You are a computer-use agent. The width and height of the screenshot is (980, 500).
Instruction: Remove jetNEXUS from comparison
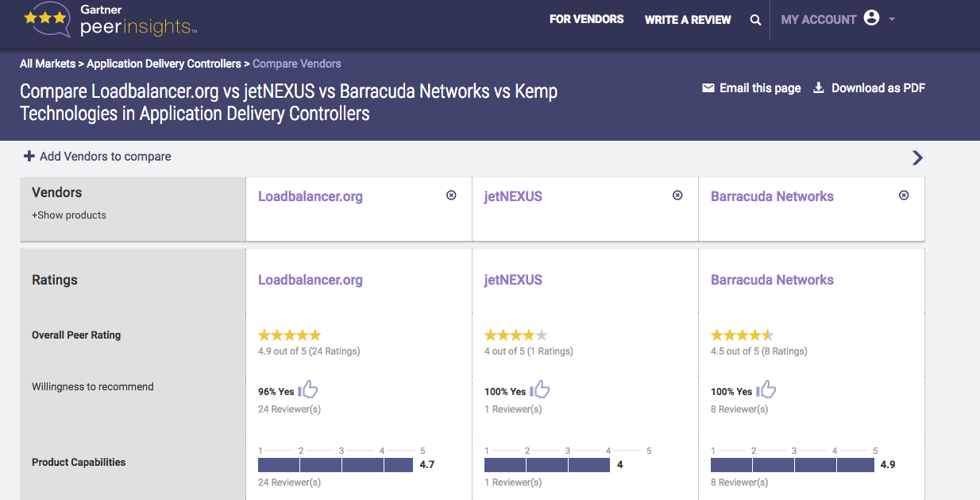(x=677, y=195)
